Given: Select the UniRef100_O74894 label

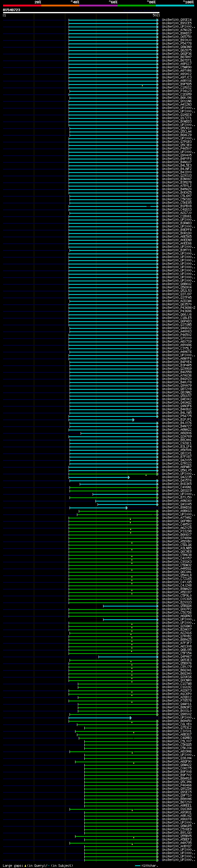Looking at the screenshot, I should click(177, 538).
